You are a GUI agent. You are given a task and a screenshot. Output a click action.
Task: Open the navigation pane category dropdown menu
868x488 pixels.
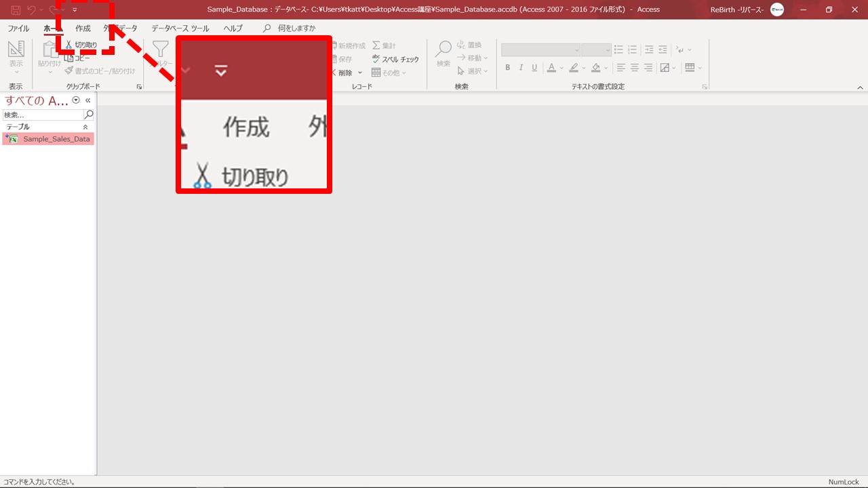(x=76, y=100)
